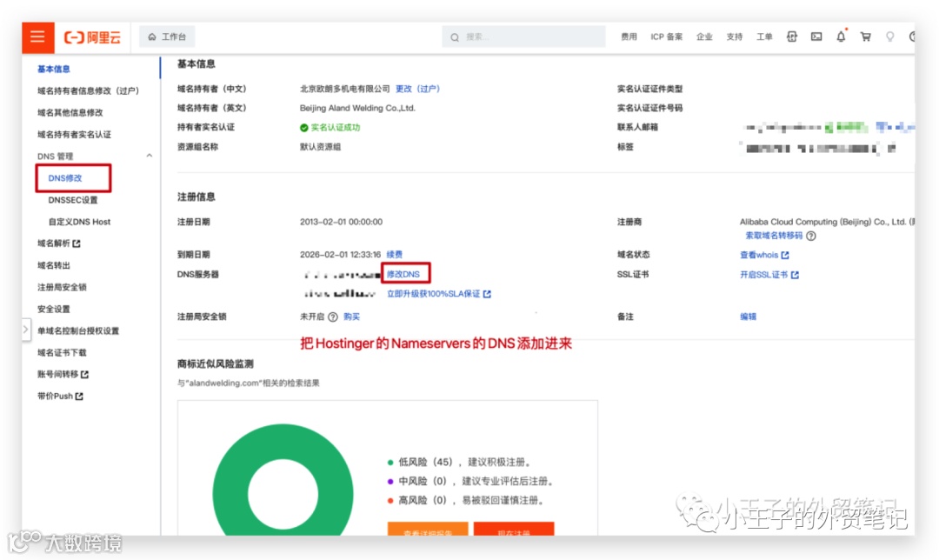Open 账号间转移 external link
939x560 pixels.
[63, 374]
